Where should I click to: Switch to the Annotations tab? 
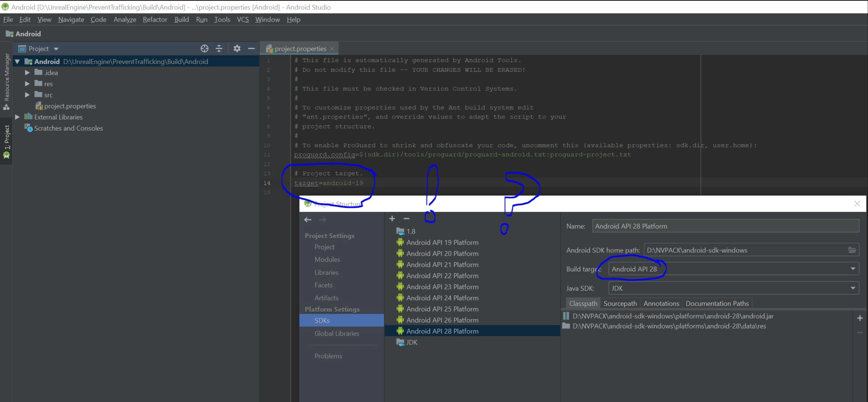point(661,303)
